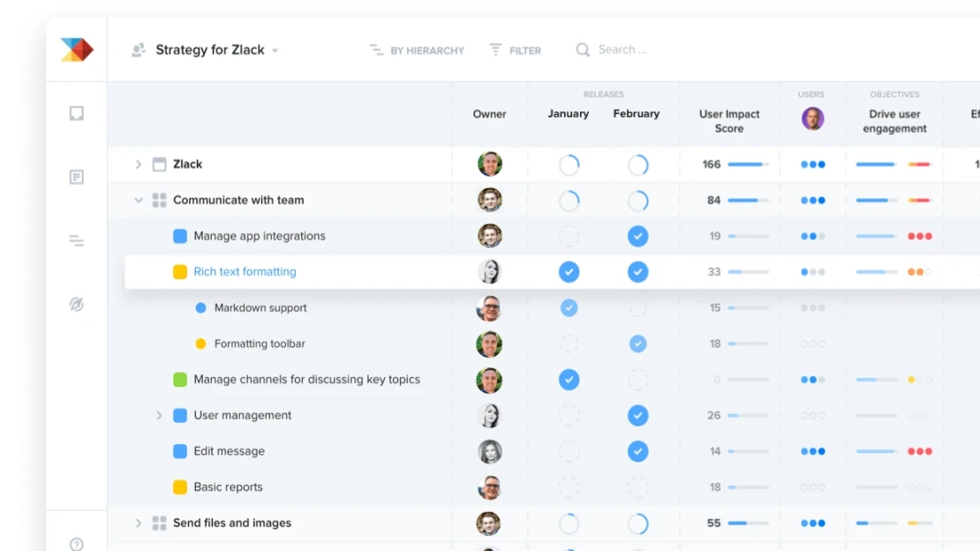Click the blue status square of User management
The width and height of the screenshot is (980, 551).
click(180, 415)
